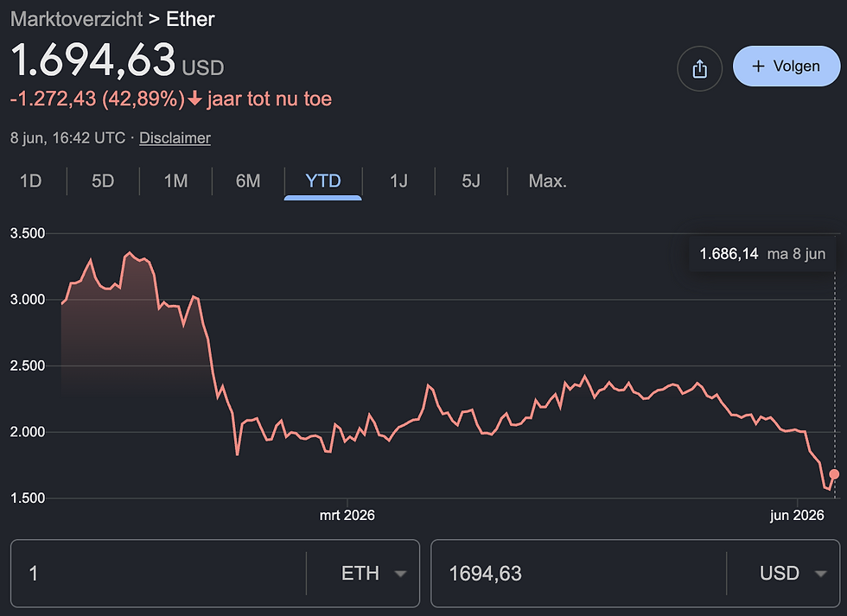Click the 8 jun, 16:42 UTC timestamp

pos(67,137)
